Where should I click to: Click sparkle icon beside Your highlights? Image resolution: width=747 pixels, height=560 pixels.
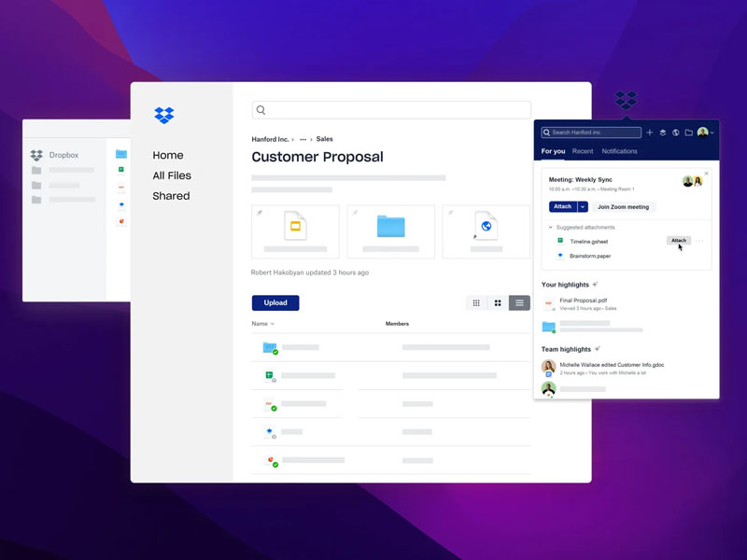595,285
